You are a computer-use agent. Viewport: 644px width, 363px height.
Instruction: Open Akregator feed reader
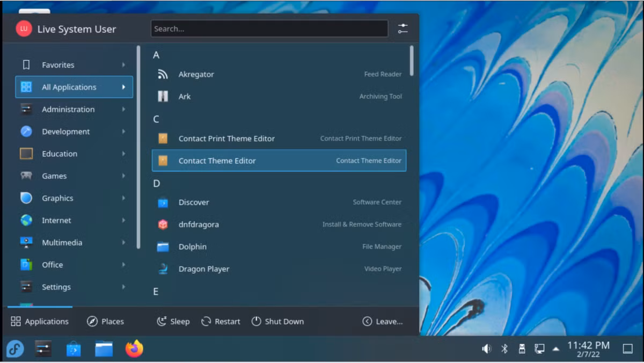279,75
